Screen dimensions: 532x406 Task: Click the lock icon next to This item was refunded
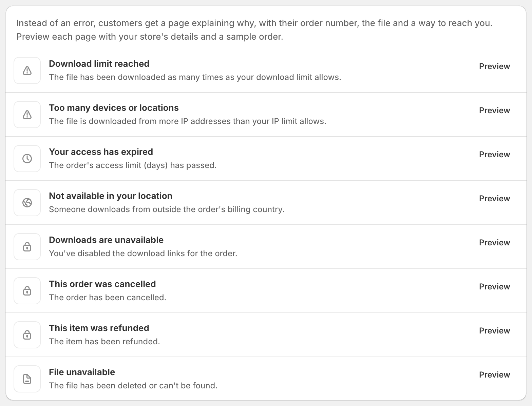27,335
